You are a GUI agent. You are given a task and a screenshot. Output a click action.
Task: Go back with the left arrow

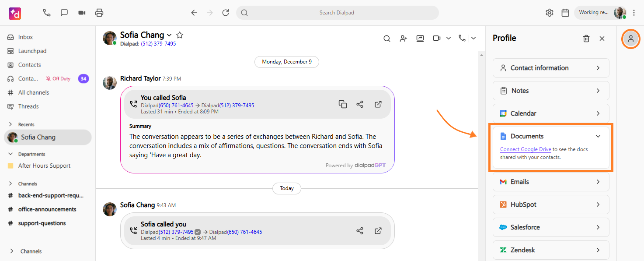194,13
